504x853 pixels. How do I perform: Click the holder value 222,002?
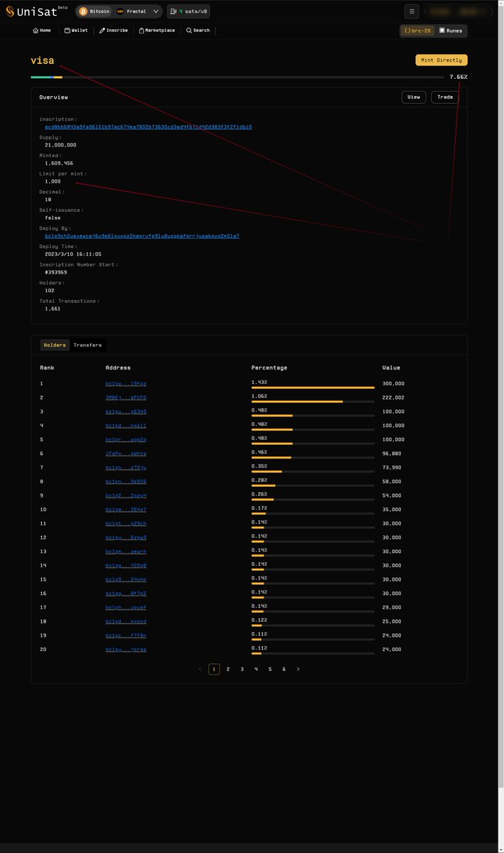tap(393, 397)
